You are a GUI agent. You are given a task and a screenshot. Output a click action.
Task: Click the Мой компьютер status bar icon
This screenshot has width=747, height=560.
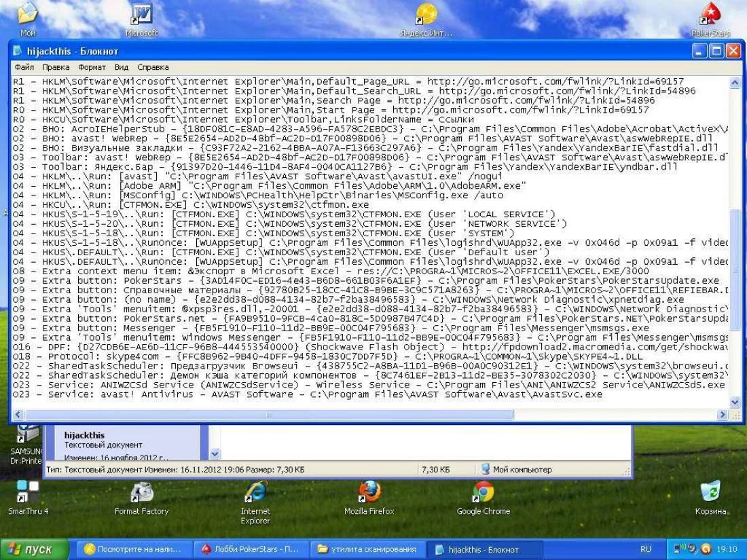[x=485, y=469]
